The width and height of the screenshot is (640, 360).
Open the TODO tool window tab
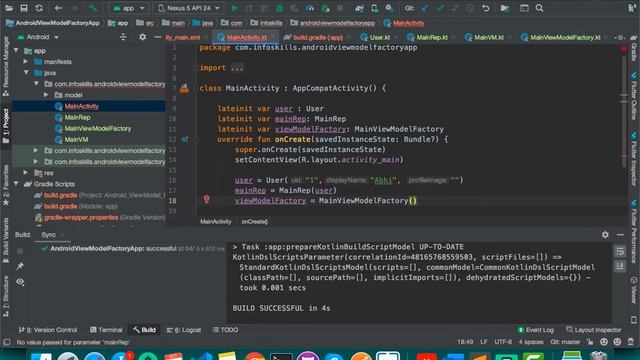coord(225,330)
